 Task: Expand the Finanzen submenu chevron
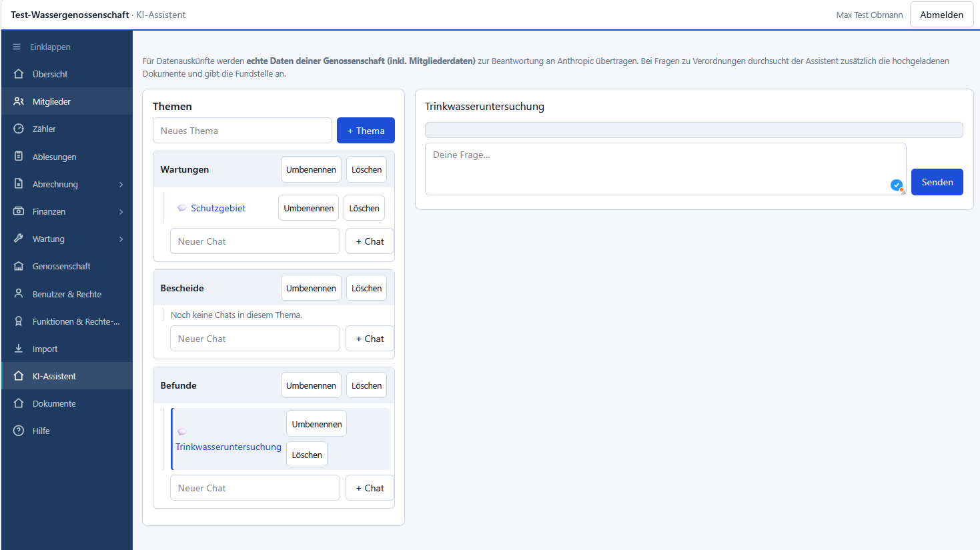click(x=121, y=212)
